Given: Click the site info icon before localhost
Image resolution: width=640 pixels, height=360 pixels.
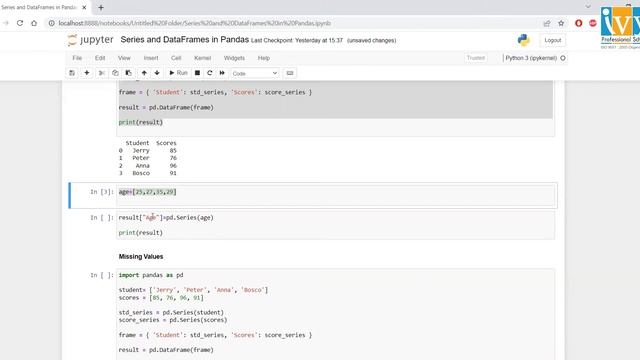Looking at the screenshot, I should click(51, 23).
